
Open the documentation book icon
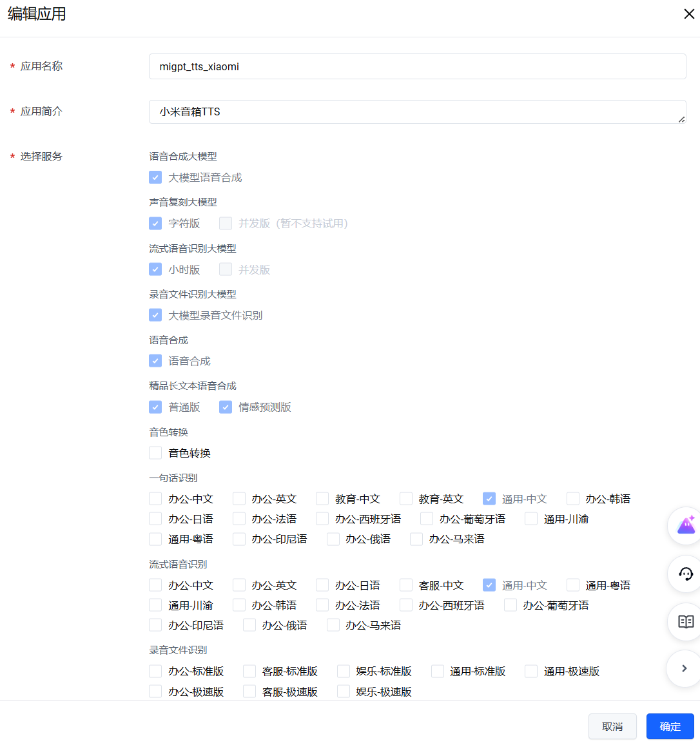pyautogui.click(x=686, y=621)
